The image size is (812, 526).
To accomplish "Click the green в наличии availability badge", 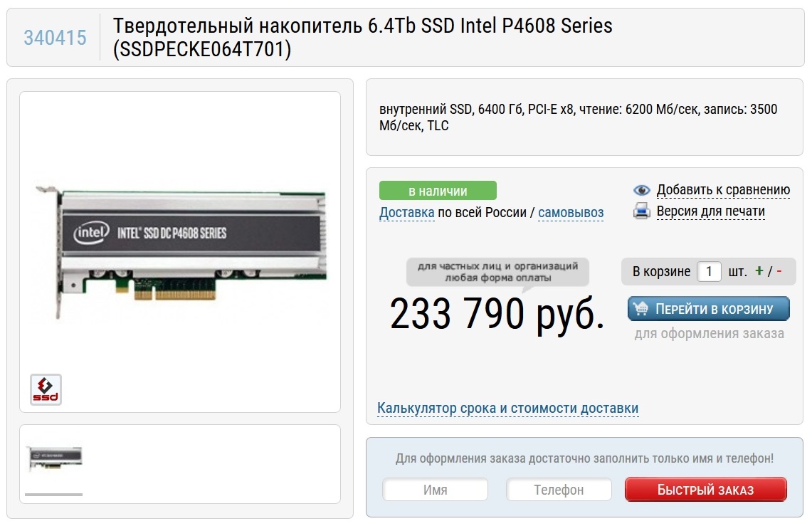I will 438,191.
